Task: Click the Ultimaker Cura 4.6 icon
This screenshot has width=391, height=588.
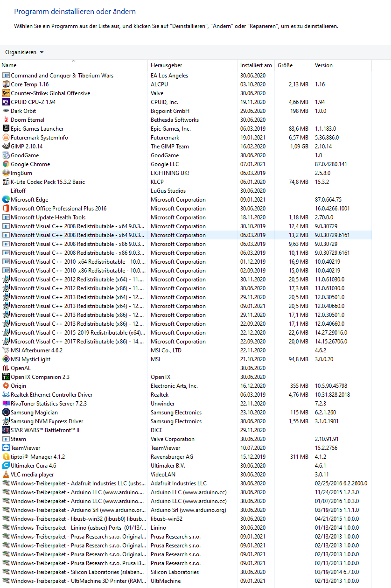Action: point(6,466)
